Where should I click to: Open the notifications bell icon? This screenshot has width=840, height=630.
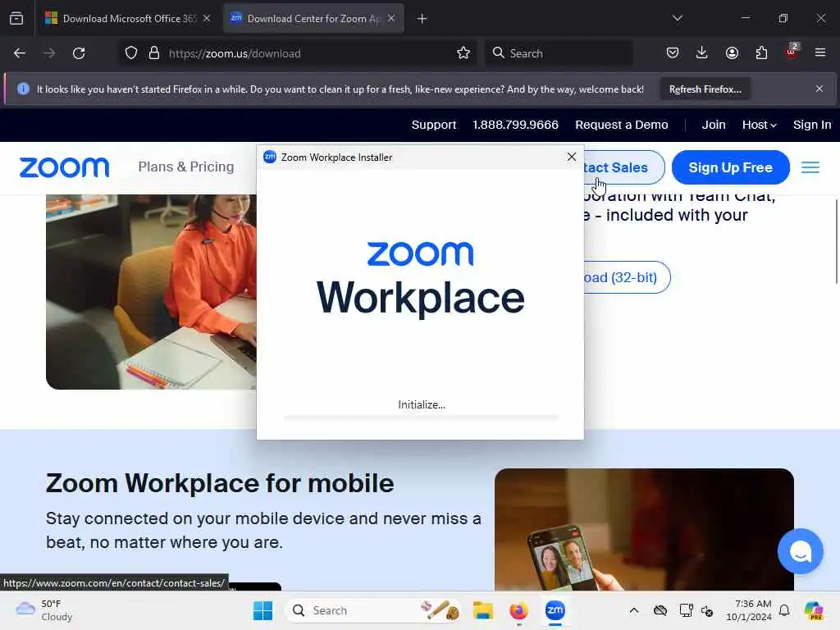coord(784,610)
